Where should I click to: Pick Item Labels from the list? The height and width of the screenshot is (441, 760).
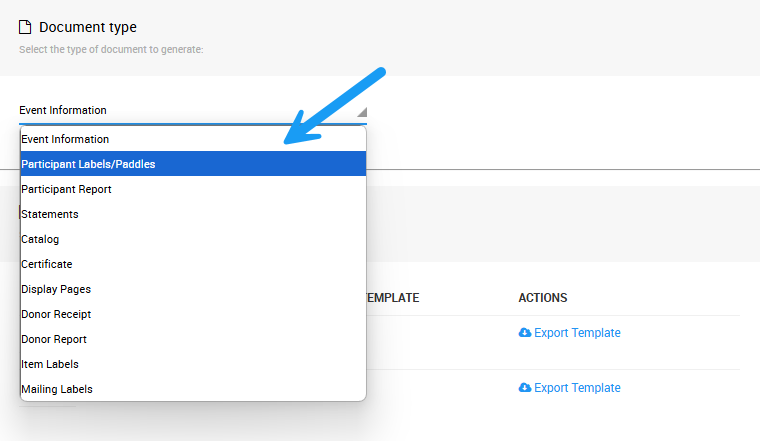coord(50,364)
